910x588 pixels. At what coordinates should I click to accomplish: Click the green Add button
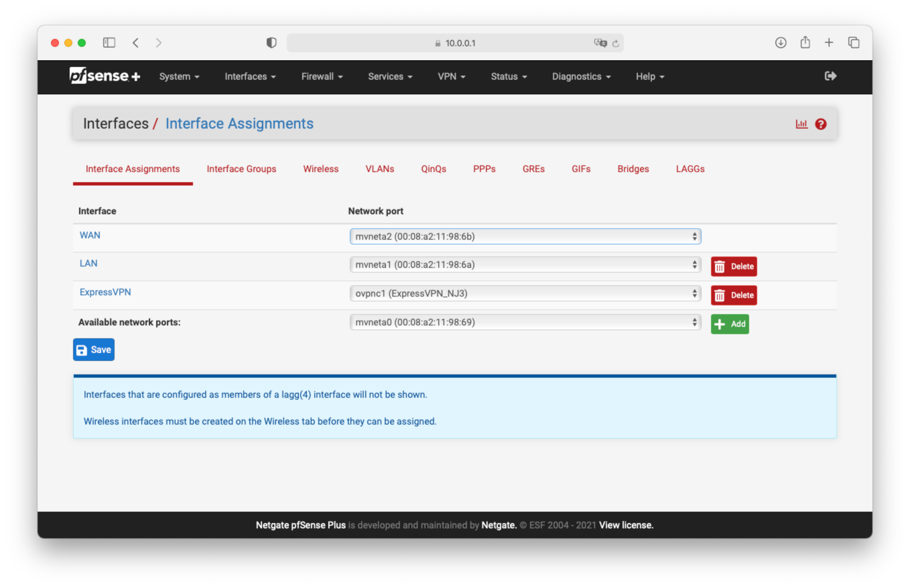(x=729, y=324)
